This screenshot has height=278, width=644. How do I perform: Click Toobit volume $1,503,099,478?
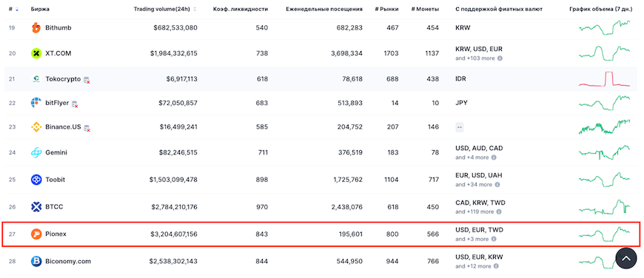pyautogui.click(x=173, y=180)
